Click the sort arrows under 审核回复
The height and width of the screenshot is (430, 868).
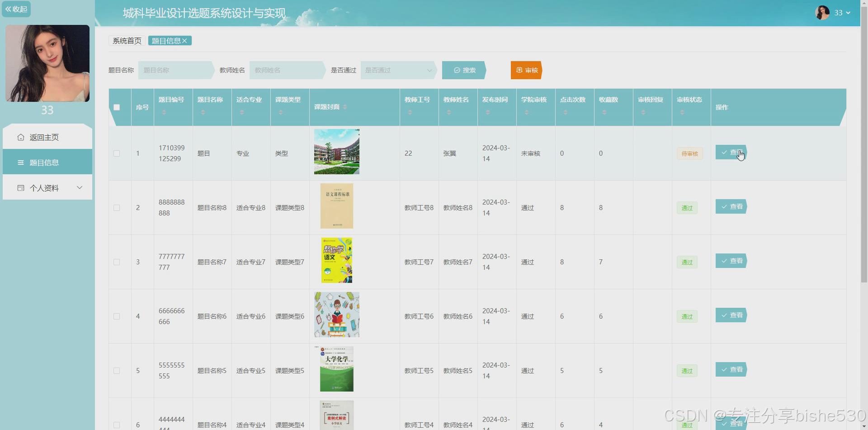(643, 112)
